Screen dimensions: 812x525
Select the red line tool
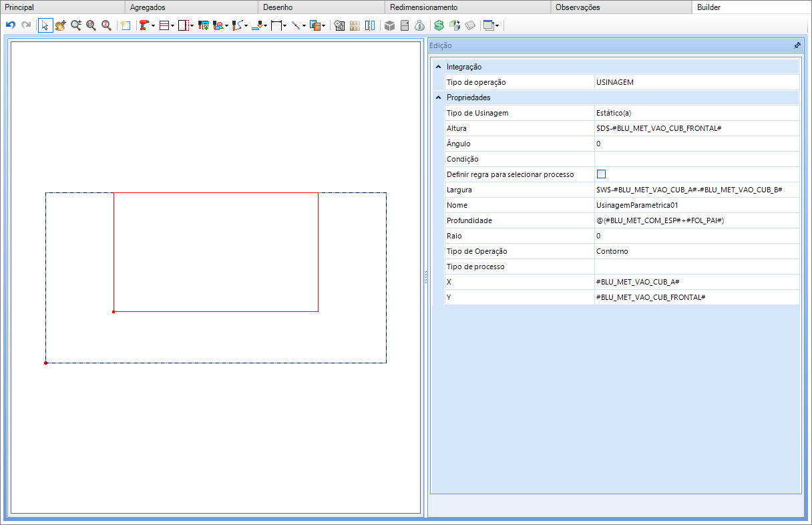pos(296,25)
